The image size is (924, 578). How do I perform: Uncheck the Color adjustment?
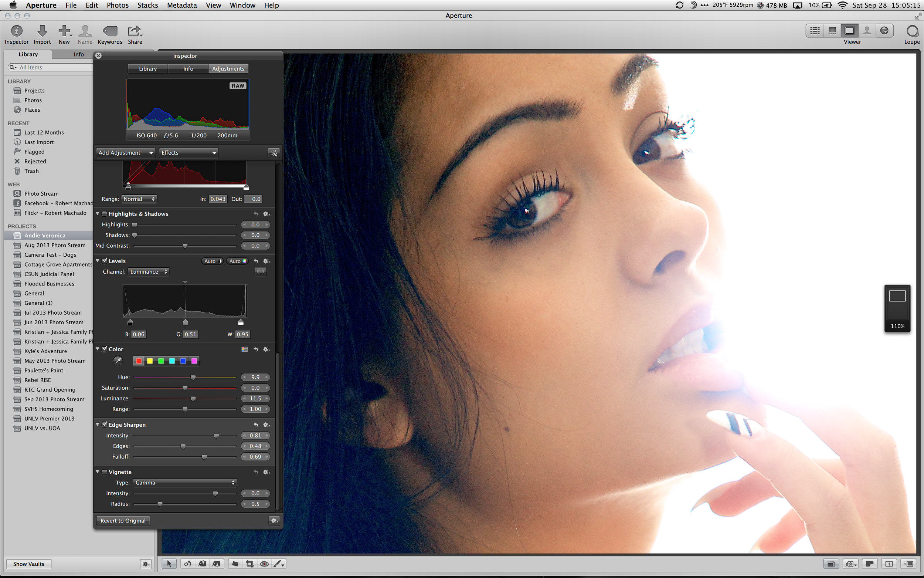104,349
